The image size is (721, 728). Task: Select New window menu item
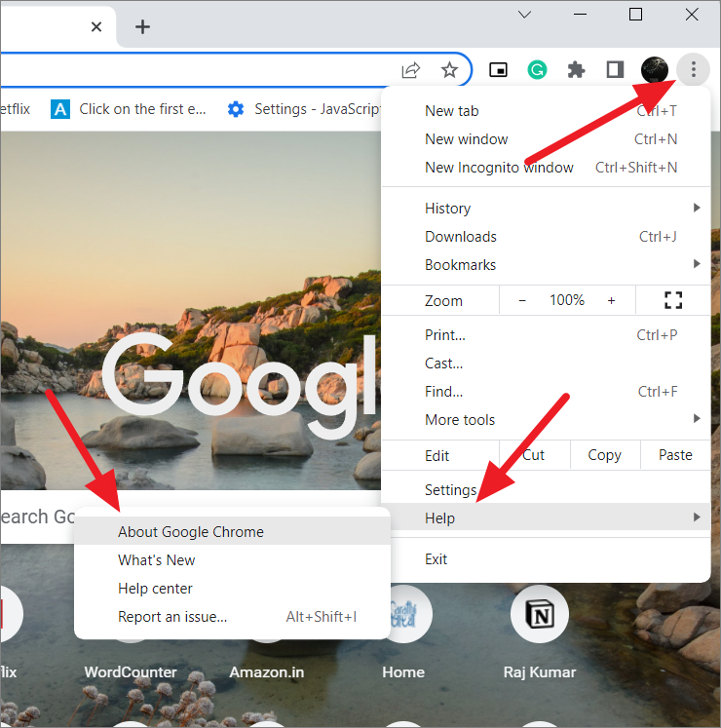point(546,139)
